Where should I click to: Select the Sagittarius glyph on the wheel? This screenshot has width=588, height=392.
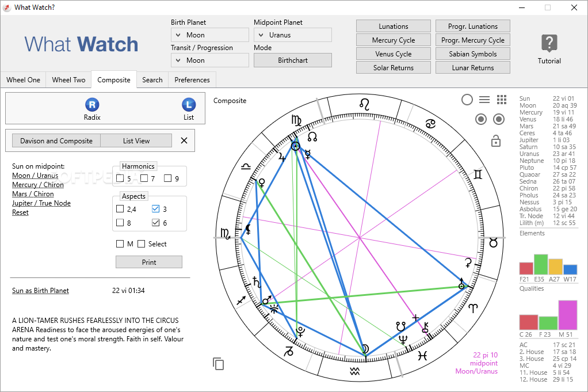241,300
